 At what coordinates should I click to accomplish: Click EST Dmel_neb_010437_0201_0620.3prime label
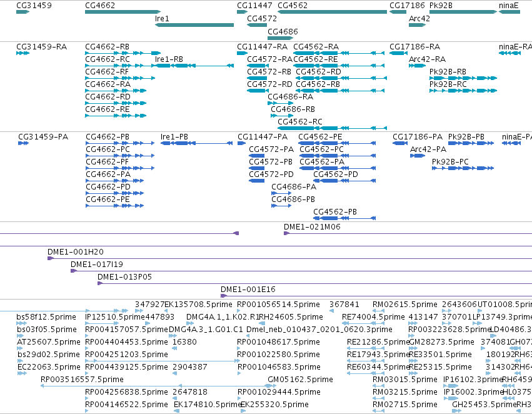[x=319, y=330]
